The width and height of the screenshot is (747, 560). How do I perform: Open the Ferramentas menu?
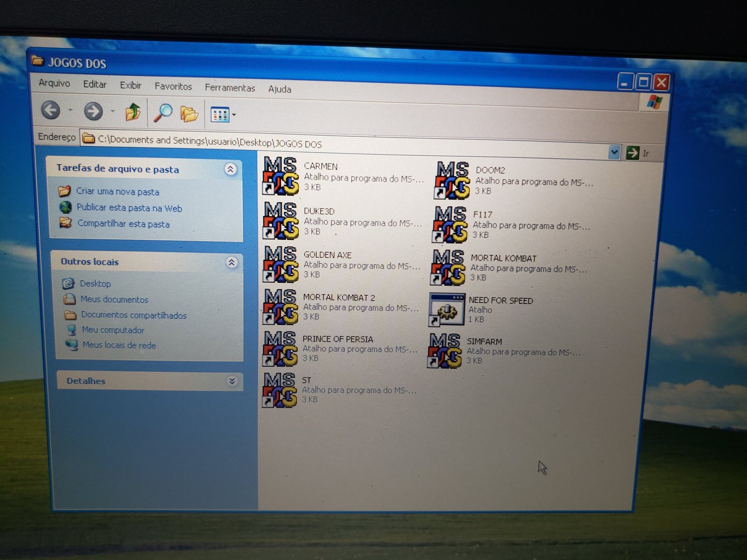click(x=230, y=88)
